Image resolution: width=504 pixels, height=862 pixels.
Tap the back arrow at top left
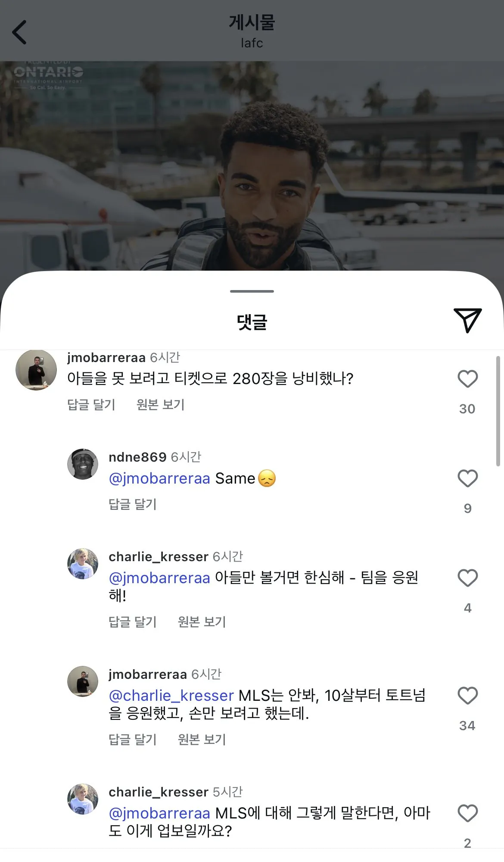click(20, 32)
